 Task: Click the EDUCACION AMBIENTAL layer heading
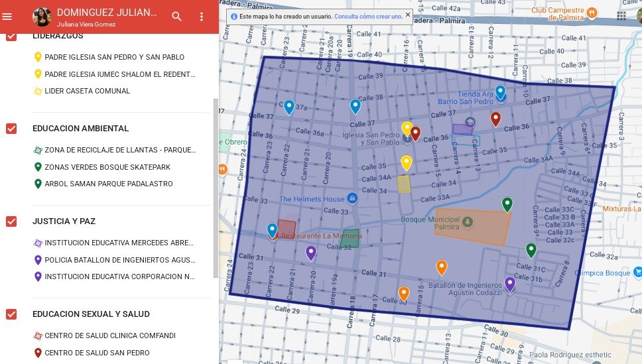[81, 129]
